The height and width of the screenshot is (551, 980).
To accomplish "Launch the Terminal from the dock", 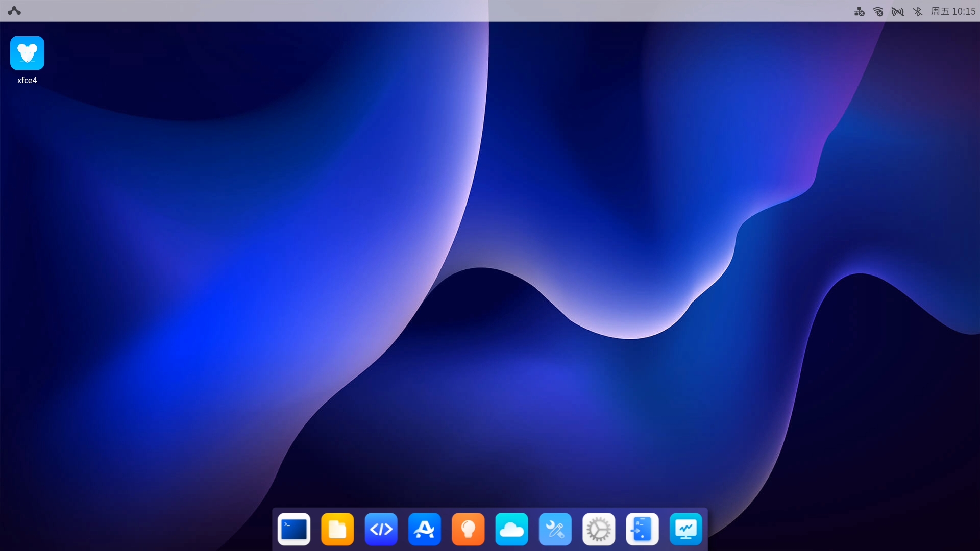I will pos(294,529).
